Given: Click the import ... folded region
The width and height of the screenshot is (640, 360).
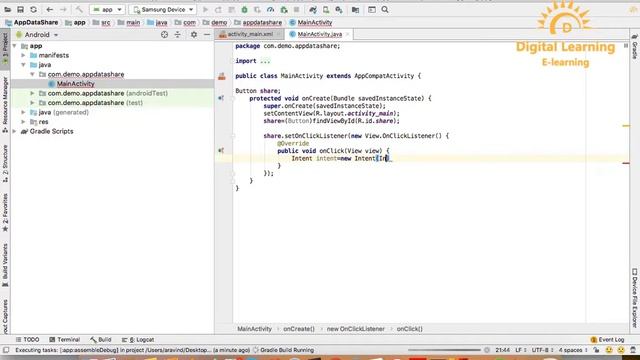Looking at the screenshot, I should pyautogui.click(x=253, y=61).
